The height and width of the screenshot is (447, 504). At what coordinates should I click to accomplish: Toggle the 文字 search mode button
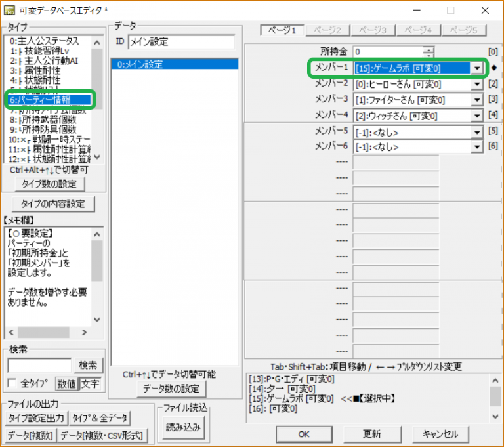[x=90, y=383]
